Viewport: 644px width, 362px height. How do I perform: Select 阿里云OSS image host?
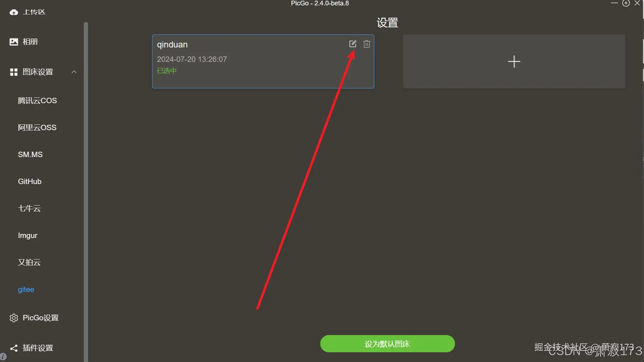[x=37, y=128]
